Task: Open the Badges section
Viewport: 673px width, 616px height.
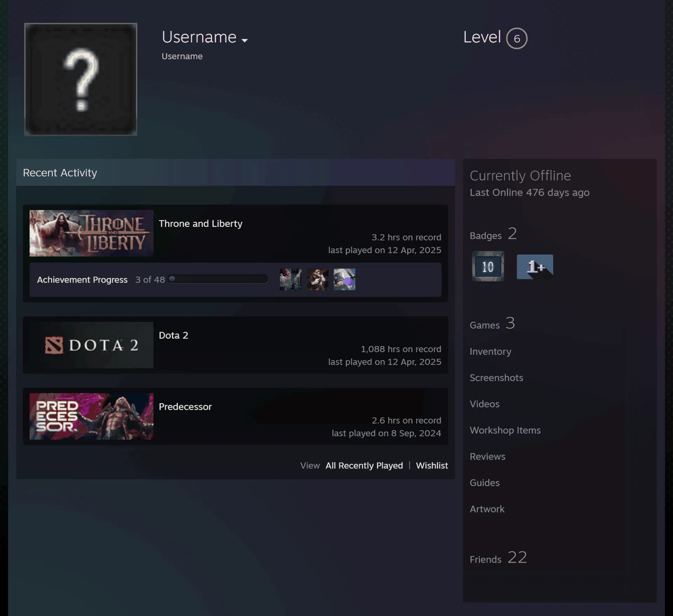Action: pos(493,234)
